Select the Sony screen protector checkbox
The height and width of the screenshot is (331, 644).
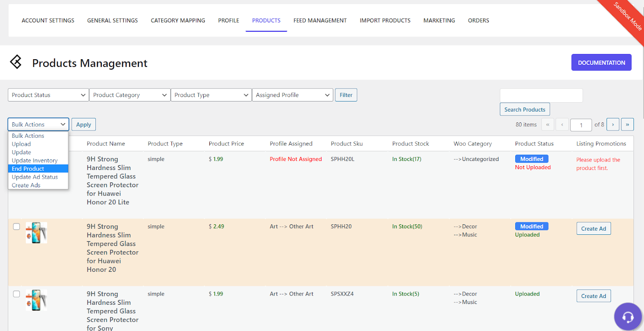(17, 294)
